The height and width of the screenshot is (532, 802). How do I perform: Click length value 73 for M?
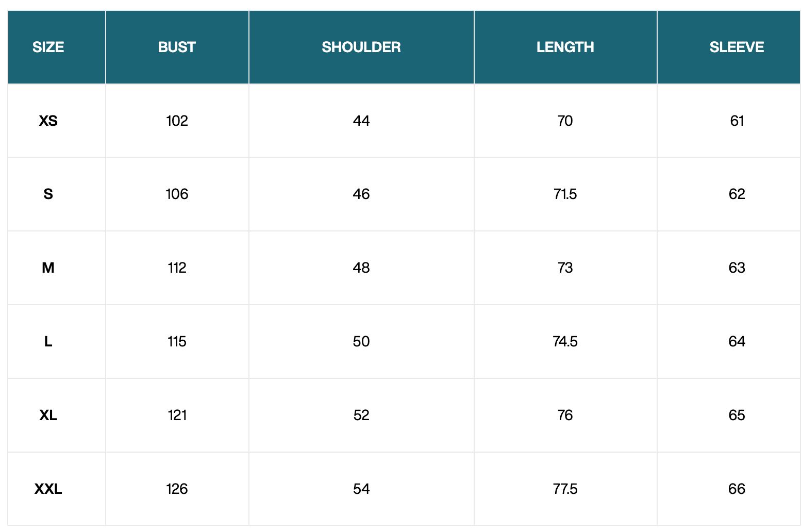pyautogui.click(x=565, y=268)
